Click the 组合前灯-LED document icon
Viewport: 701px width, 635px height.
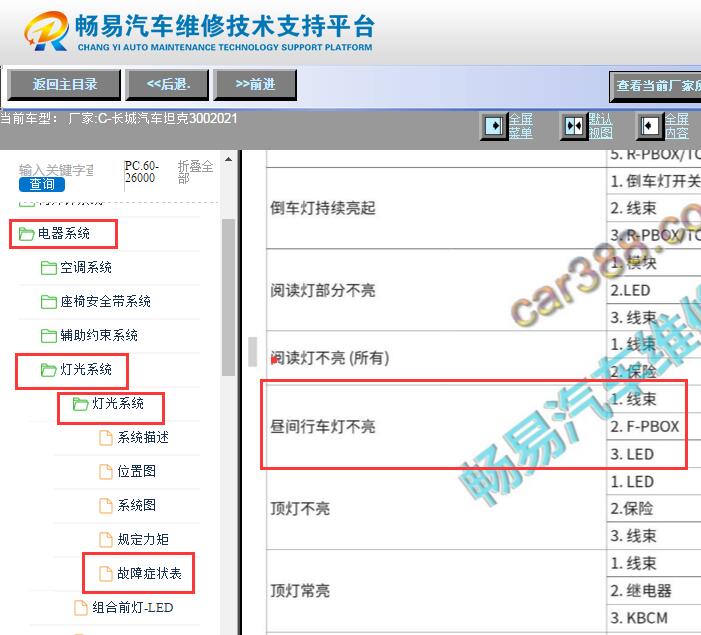81,607
